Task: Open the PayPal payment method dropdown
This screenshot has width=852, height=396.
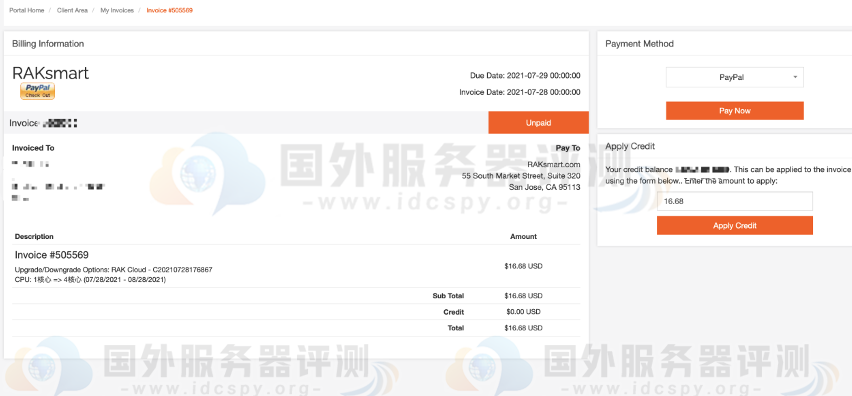Action: (x=735, y=77)
